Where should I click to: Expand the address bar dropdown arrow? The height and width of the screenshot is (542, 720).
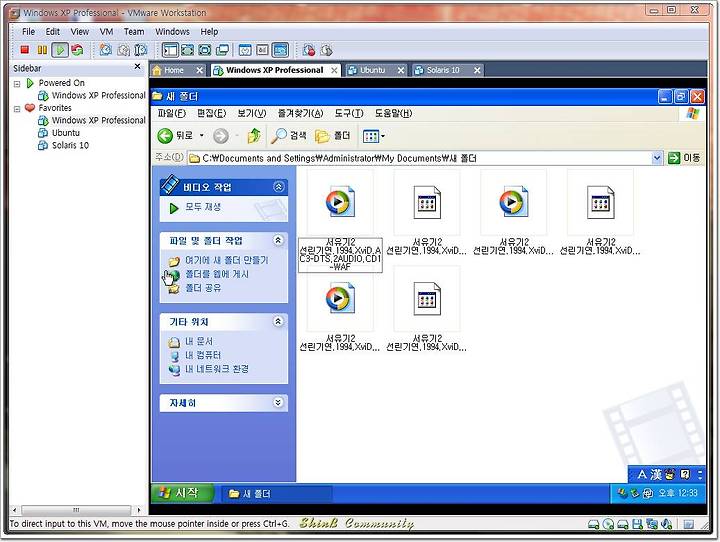(657, 158)
